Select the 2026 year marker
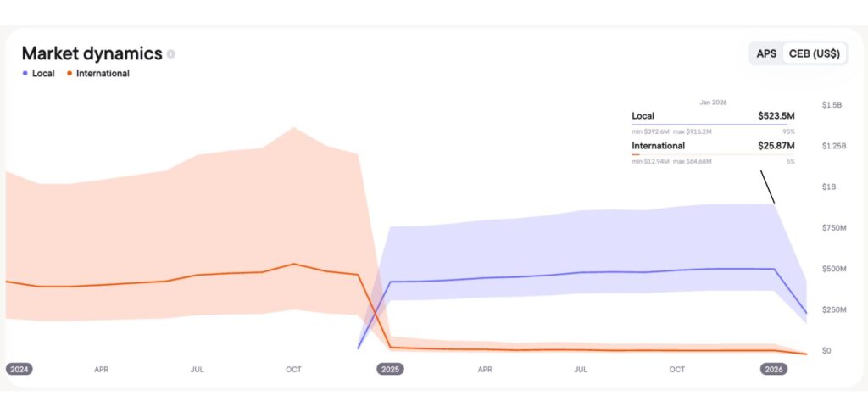Viewport: 868px width, 407px height. click(774, 369)
